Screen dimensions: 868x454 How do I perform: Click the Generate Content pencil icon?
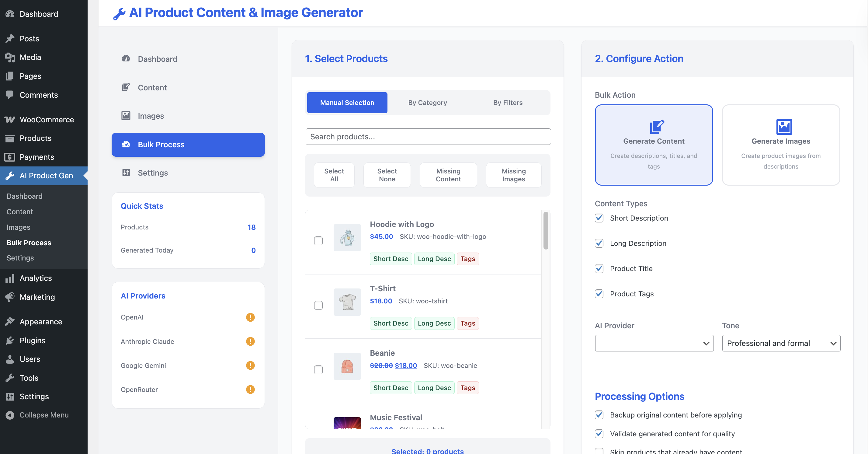656,127
